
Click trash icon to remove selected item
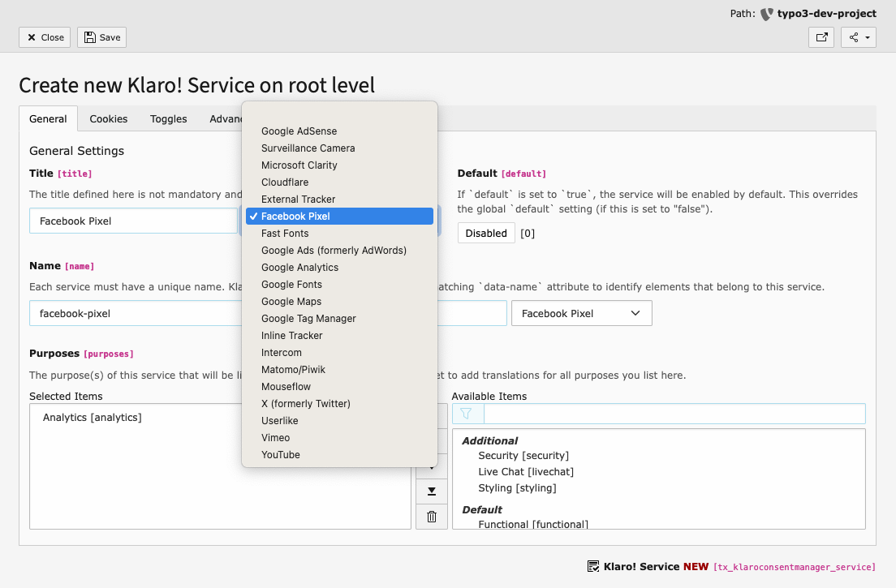[432, 517]
